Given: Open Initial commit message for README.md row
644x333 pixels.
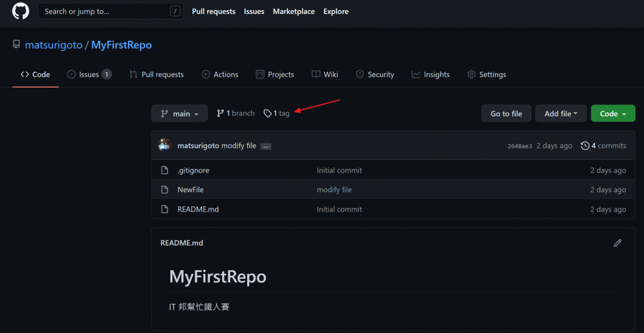Looking at the screenshot, I should pos(340,209).
